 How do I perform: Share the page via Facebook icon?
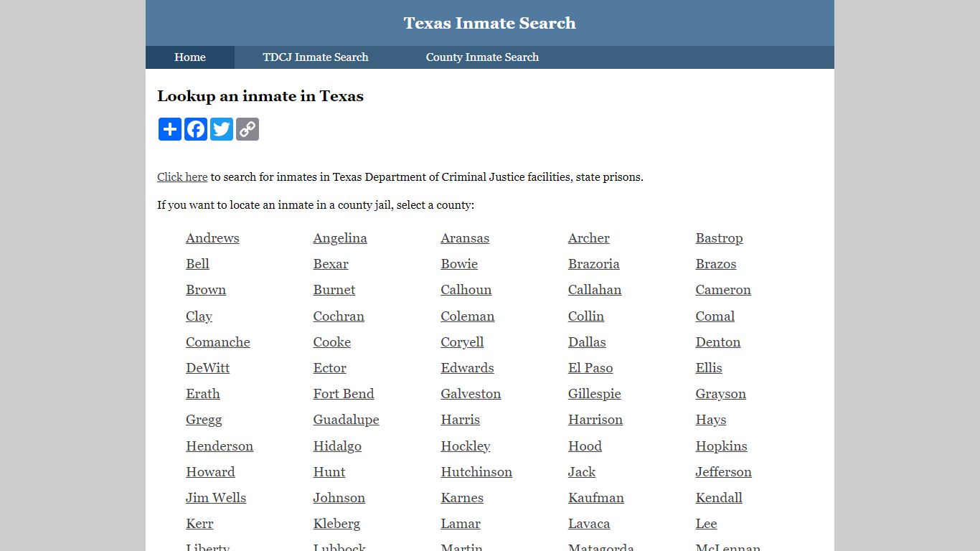196,129
